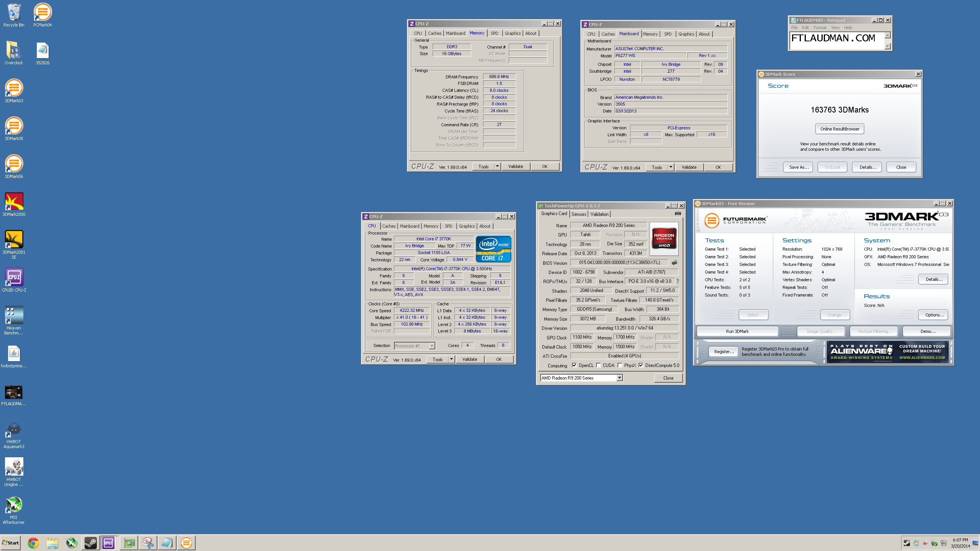Open the HWBOT Aquamark3 desktop shortcut

tap(14, 435)
